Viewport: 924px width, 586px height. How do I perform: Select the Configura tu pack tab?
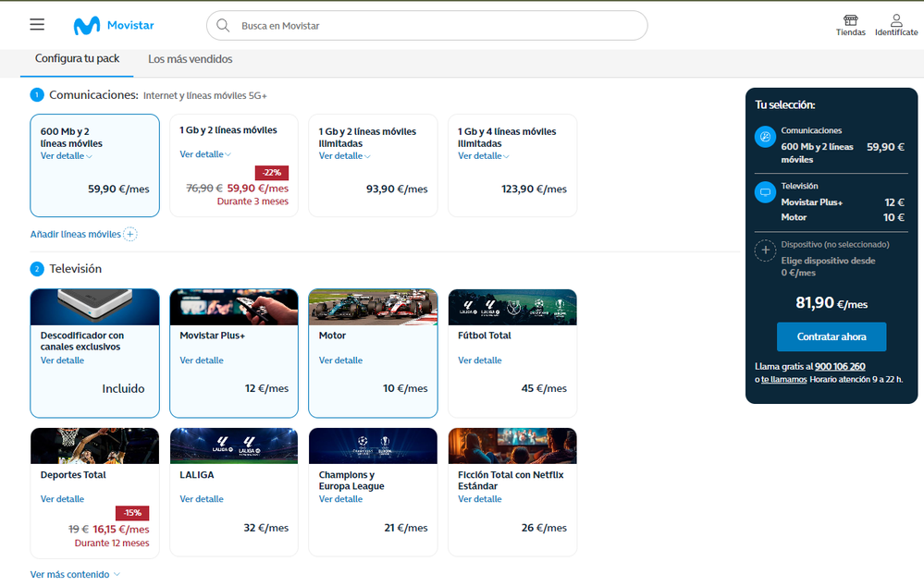pyautogui.click(x=78, y=59)
